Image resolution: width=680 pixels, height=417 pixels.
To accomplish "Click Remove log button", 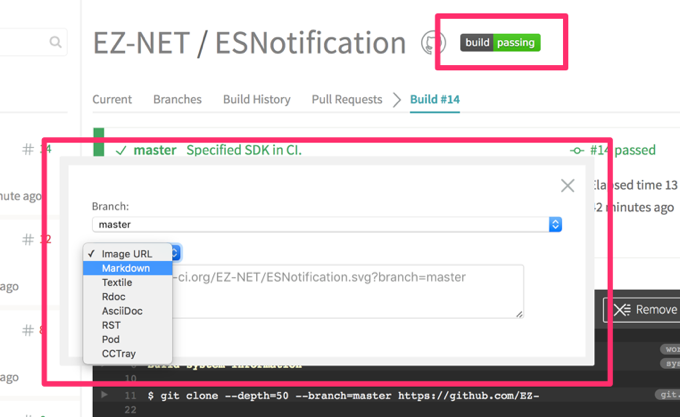I will click(642, 309).
